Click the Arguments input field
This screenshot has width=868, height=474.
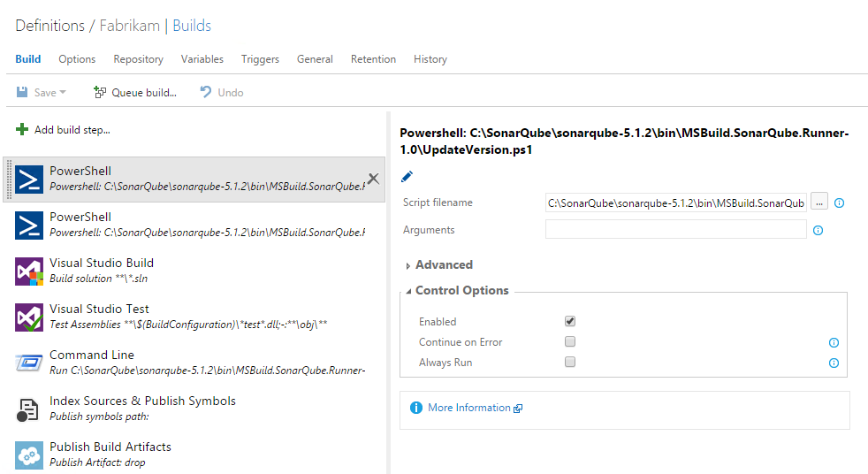coord(675,230)
